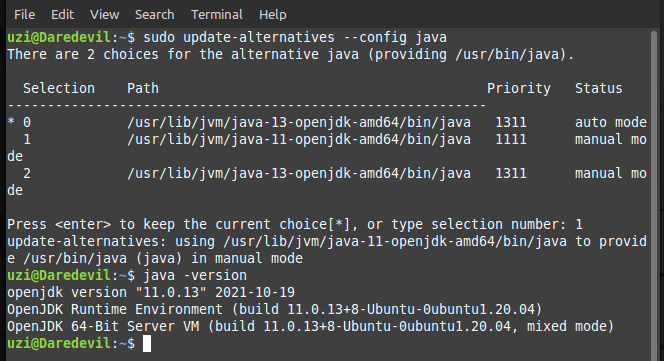Click the java-13-openjdk path in row 2
The image size is (664, 361).
tap(299, 173)
